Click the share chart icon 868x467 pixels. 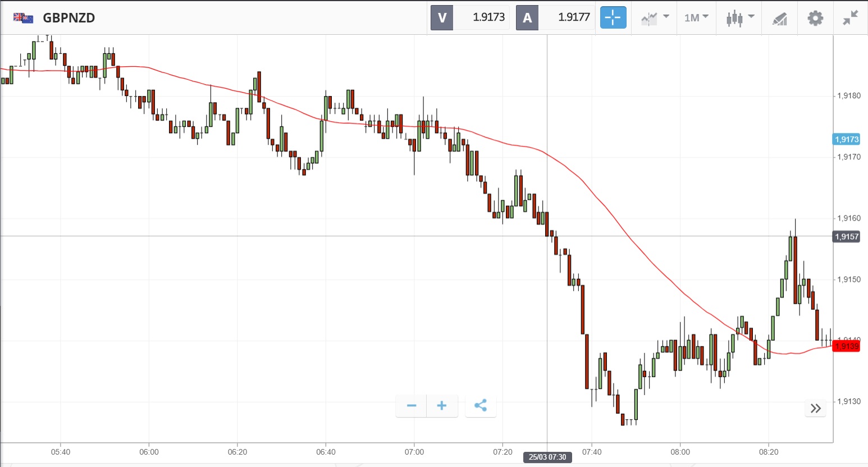[x=481, y=405]
